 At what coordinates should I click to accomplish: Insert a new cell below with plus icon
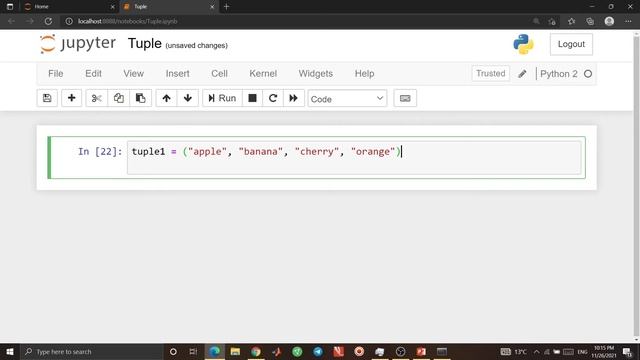pyautogui.click(x=71, y=98)
